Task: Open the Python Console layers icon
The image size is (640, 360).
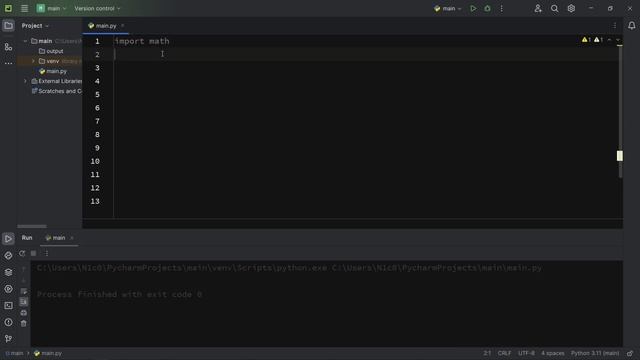Action: 8,272
